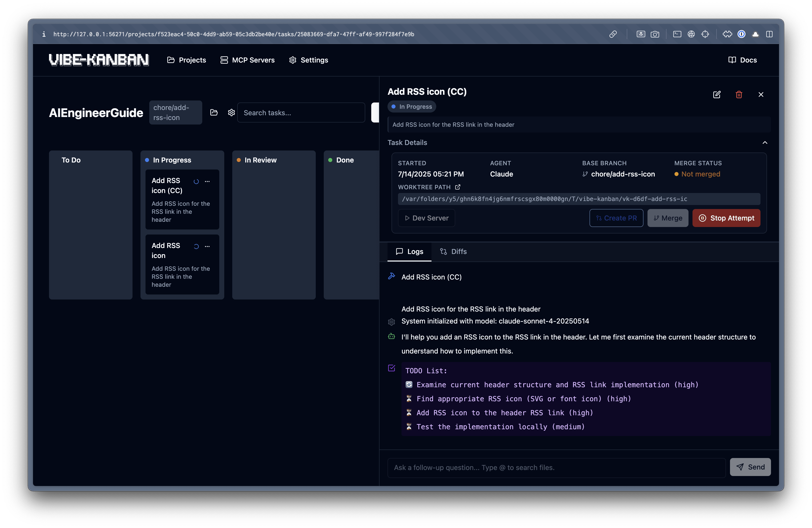The height and width of the screenshot is (528, 812).
Task: Collapse the Task Details section
Action: coord(764,142)
